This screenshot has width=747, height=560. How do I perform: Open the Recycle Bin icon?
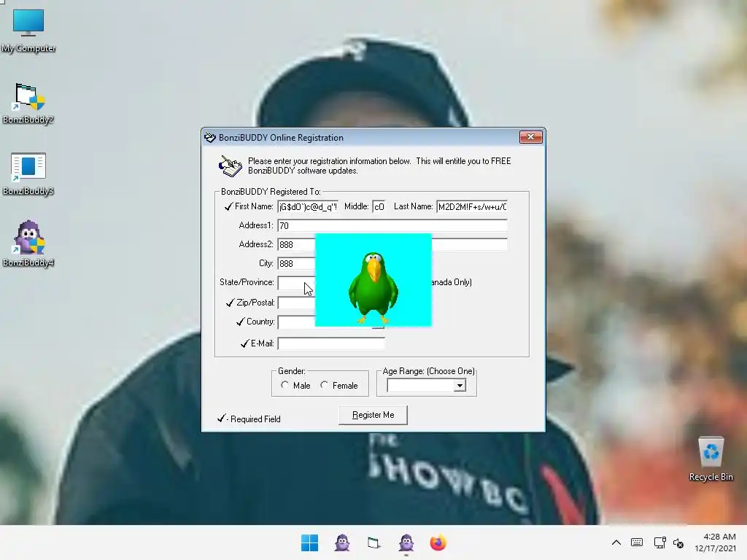pyautogui.click(x=711, y=459)
